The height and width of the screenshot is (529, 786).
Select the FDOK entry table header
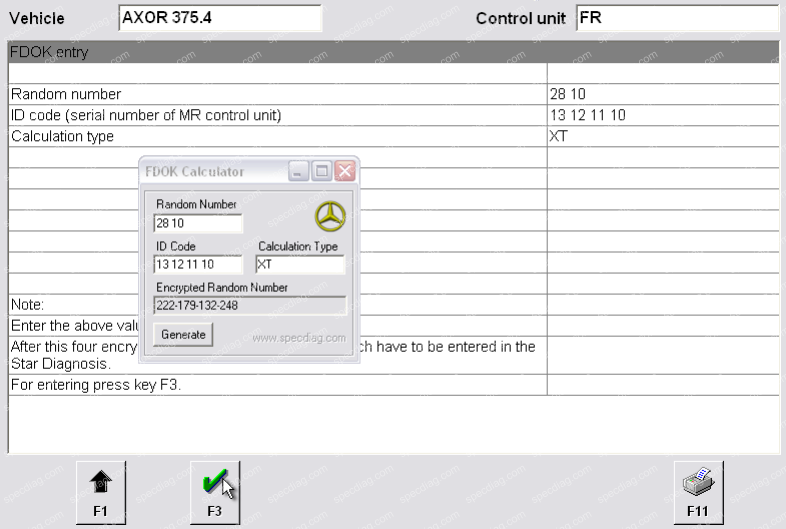(392, 52)
